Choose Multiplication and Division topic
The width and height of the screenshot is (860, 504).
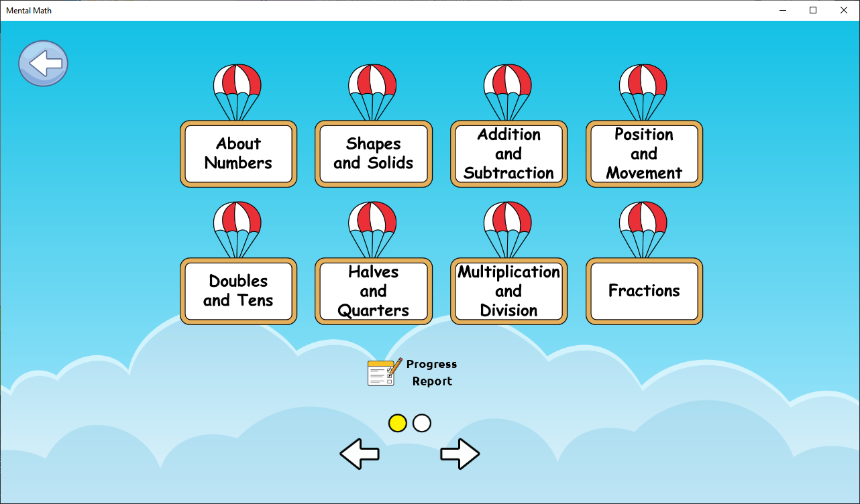point(508,291)
